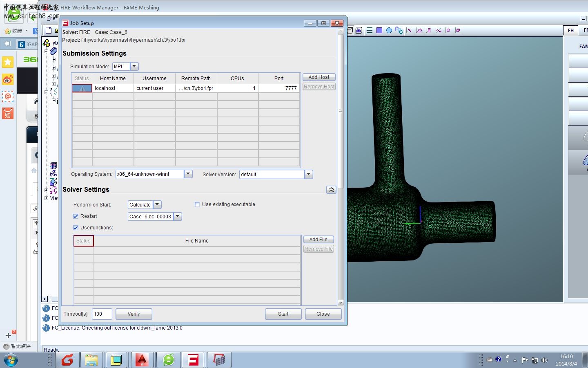The width and height of the screenshot is (588, 368).
Task: Open the Case_6.bc_00003 restart file dropdown
Action: pyautogui.click(x=178, y=216)
